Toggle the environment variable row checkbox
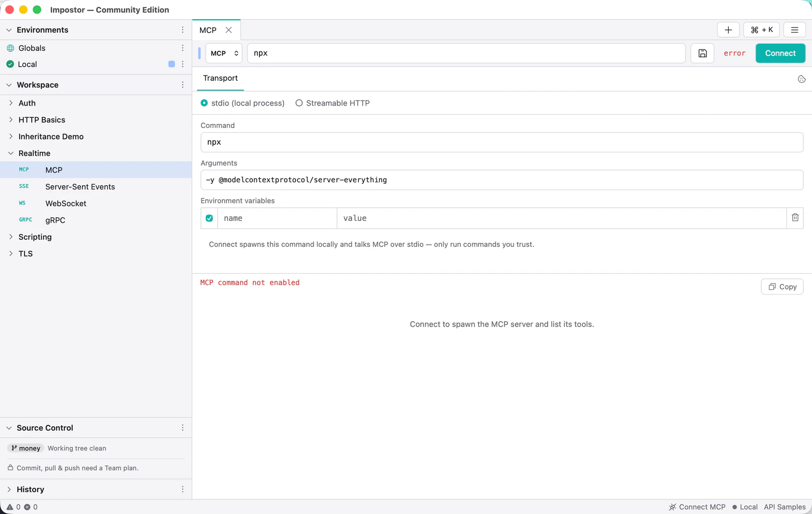Screen dimensions: 812x514 click(209, 218)
